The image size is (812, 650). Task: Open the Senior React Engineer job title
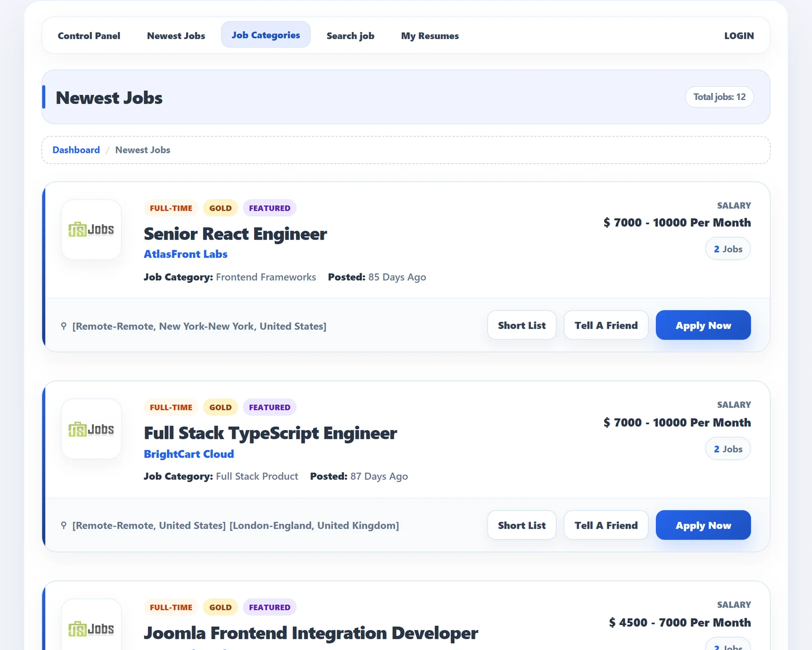pos(235,234)
